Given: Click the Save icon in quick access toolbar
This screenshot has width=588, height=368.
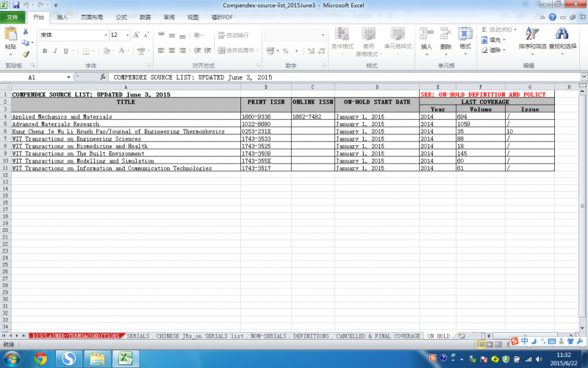Looking at the screenshot, I should [15, 5].
